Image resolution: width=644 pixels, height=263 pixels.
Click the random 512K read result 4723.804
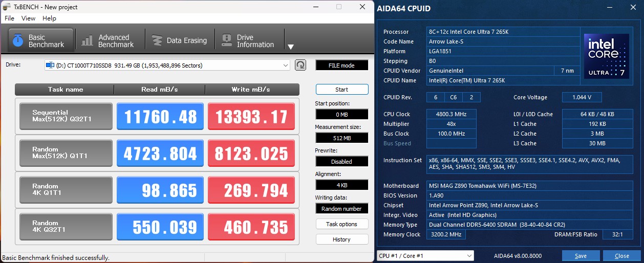(x=160, y=153)
